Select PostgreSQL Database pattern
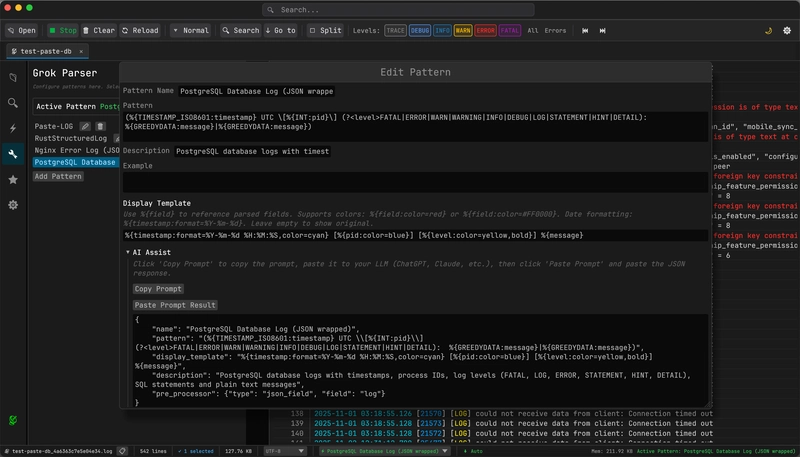 tap(76, 162)
